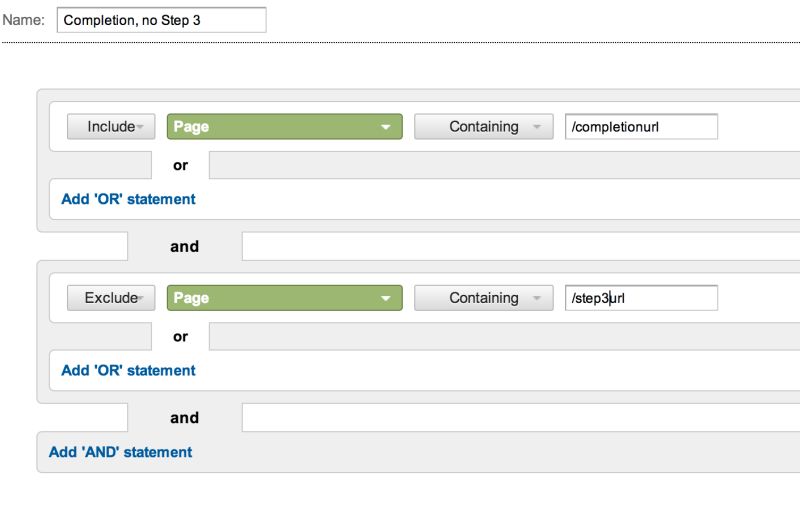Open the Containing dropdown in the Include row

[x=483, y=127]
